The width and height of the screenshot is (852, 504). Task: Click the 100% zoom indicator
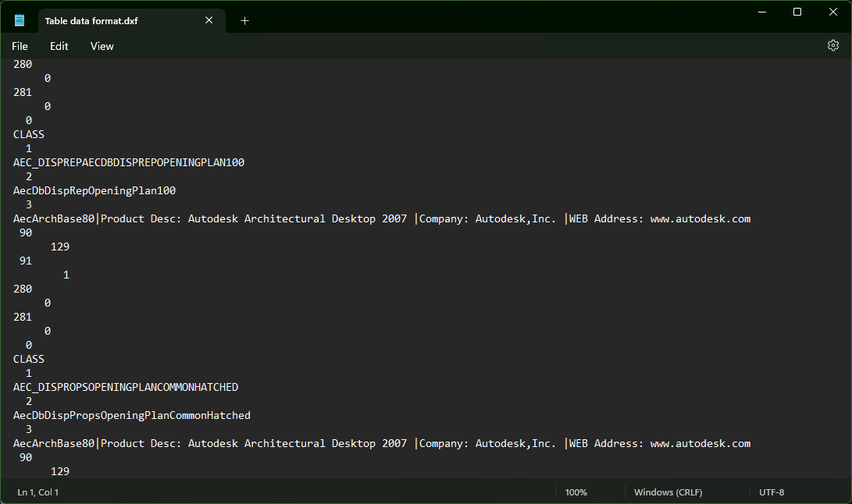576,492
